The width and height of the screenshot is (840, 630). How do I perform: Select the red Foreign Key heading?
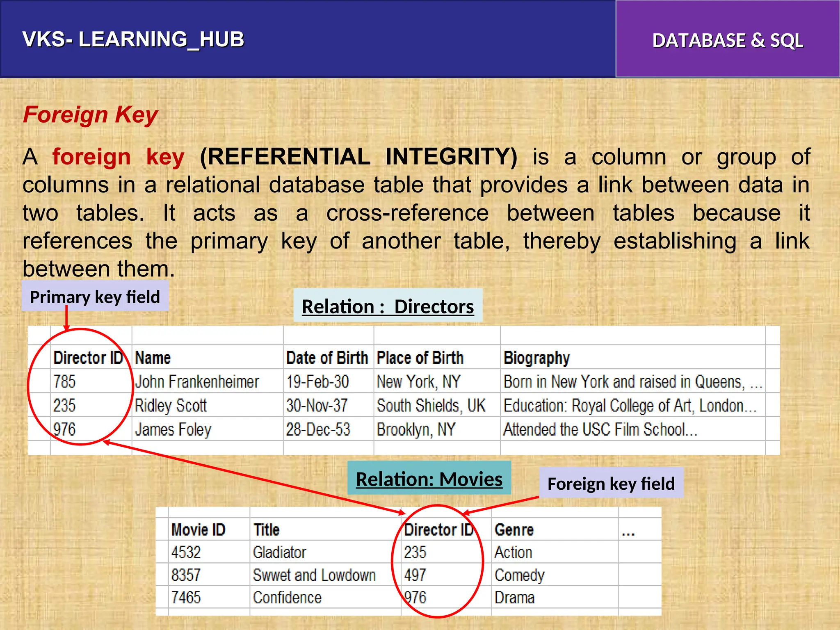tap(90, 114)
